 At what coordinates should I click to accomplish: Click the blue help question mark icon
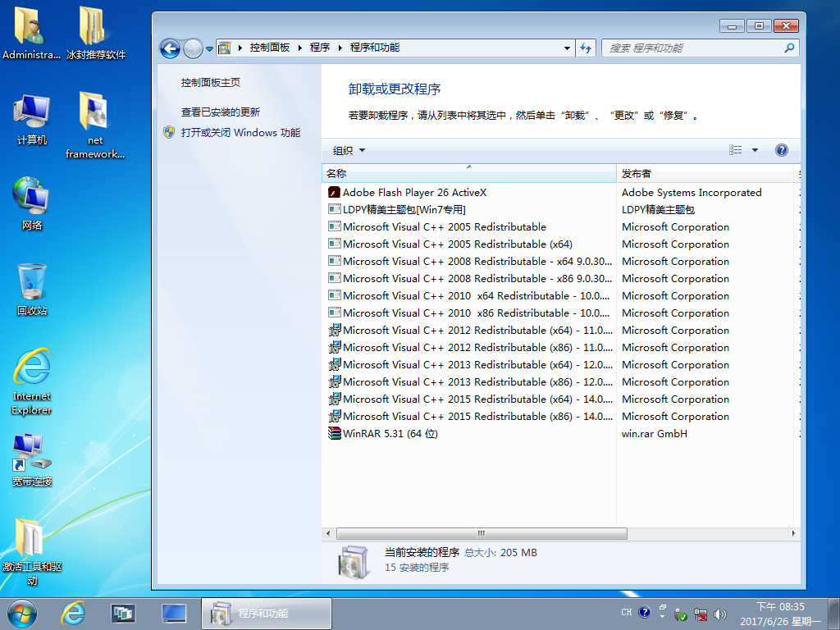click(782, 150)
